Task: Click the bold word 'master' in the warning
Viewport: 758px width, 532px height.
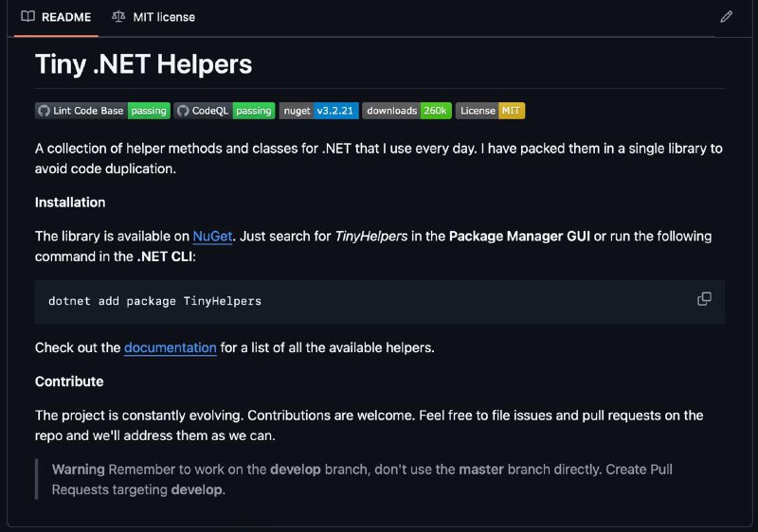Action: click(481, 470)
